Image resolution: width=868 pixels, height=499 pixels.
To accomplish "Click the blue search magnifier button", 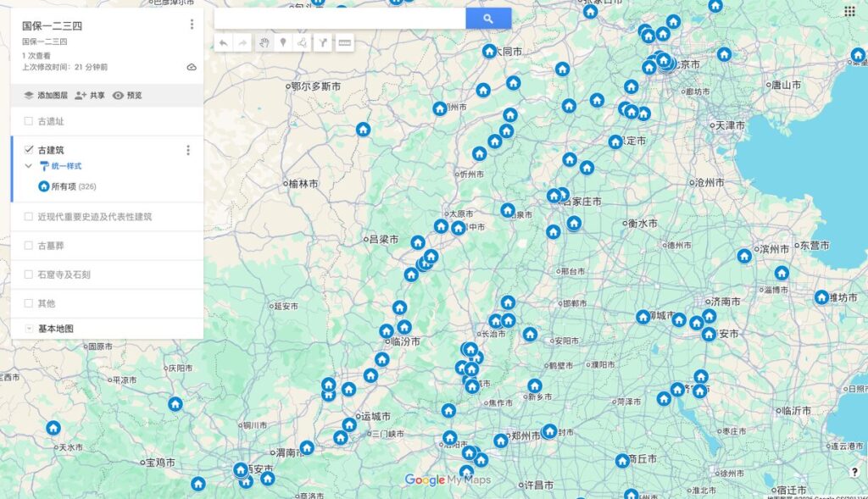I will coord(488,19).
